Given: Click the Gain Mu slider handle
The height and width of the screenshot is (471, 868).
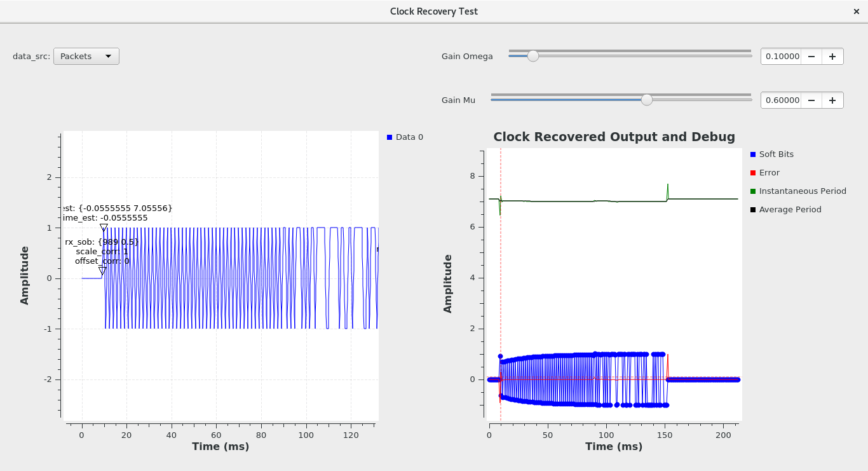Looking at the screenshot, I should click(x=646, y=100).
